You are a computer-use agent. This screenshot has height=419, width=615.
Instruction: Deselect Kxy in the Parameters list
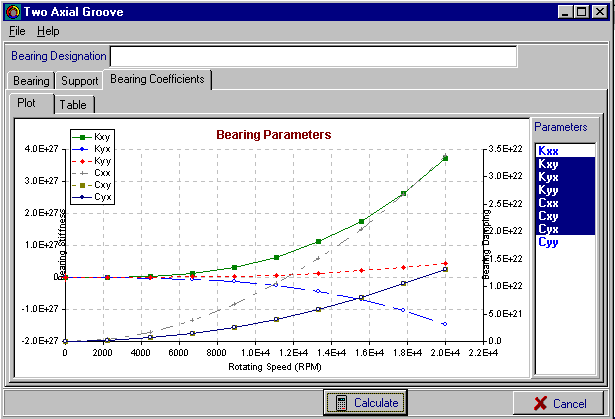pos(549,163)
